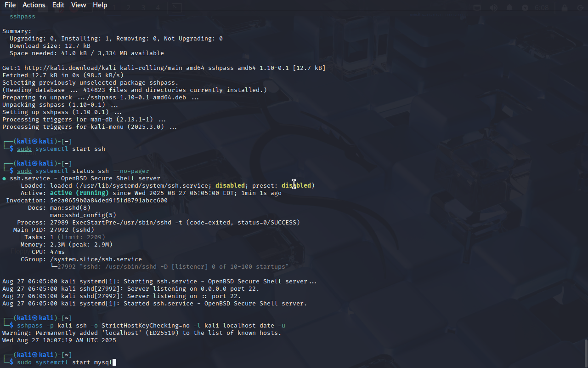The width and height of the screenshot is (588, 368).
Task: Click the 'CGroup: /system.slice/ssh.service' line
Action: point(81,259)
